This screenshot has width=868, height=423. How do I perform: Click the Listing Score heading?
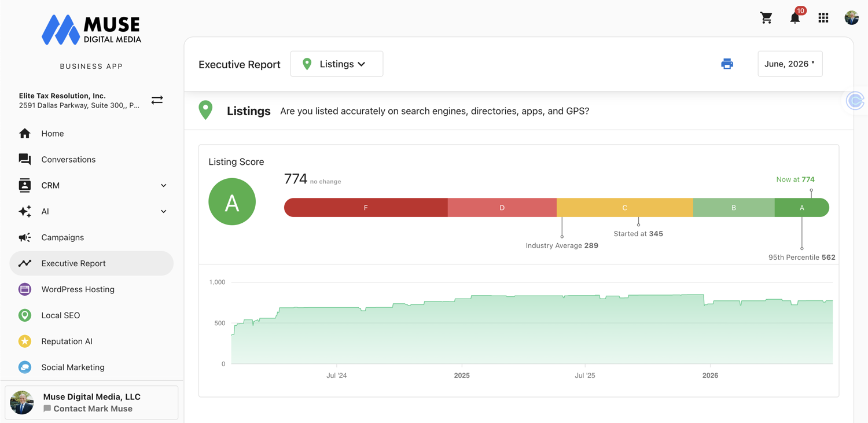(236, 162)
